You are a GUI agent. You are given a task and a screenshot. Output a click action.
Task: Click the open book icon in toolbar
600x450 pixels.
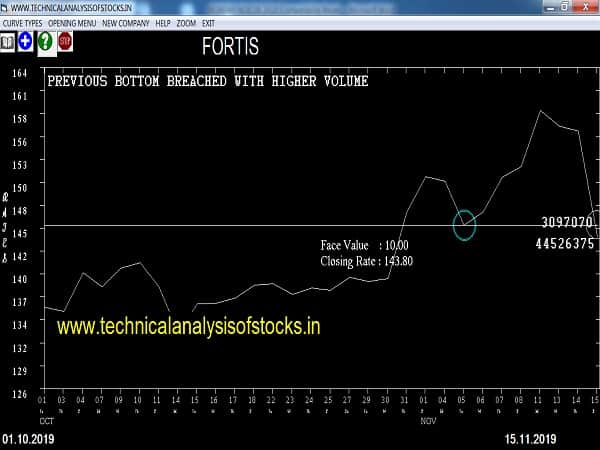click(8, 42)
